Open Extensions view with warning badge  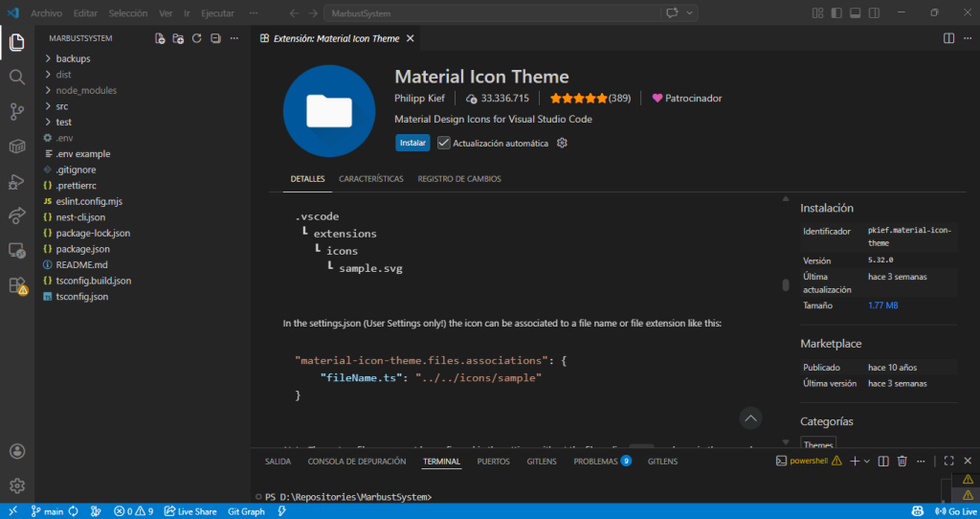click(x=17, y=285)
